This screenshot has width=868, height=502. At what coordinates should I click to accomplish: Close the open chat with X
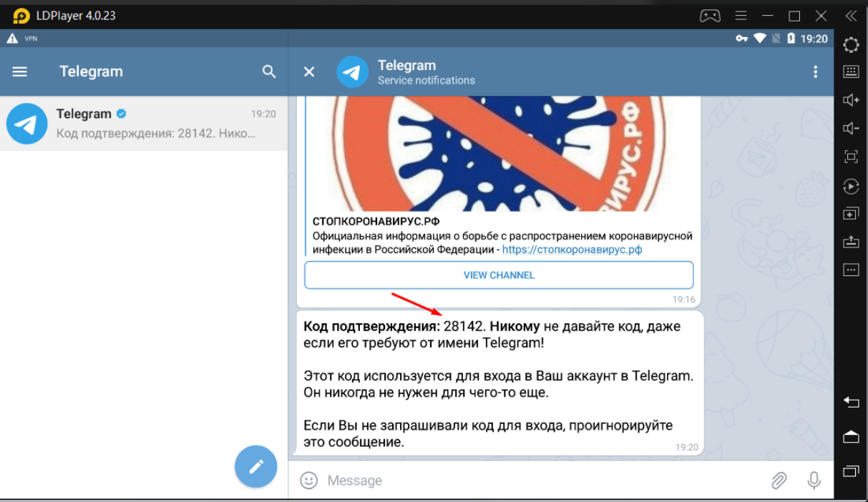[309, 72]
